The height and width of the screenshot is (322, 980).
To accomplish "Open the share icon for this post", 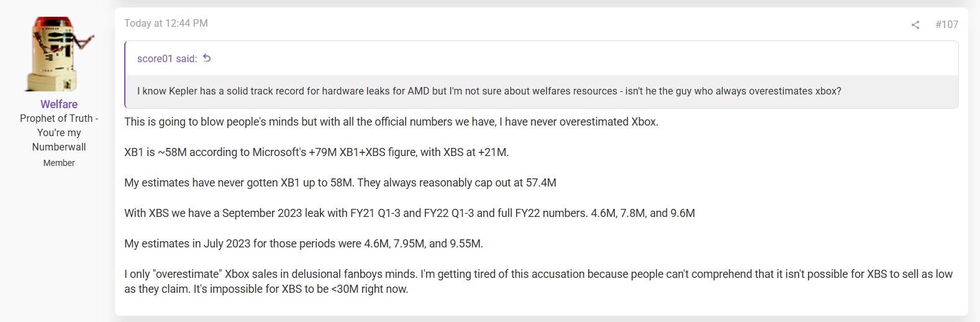I will click(915, 25).
